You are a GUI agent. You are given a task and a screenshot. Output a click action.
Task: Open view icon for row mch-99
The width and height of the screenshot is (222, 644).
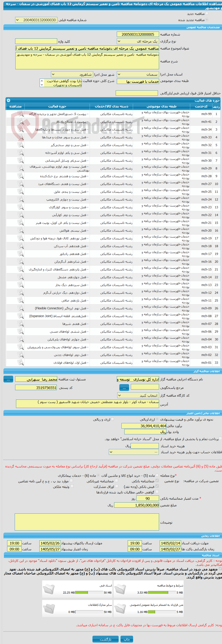[x=20, y=114]
